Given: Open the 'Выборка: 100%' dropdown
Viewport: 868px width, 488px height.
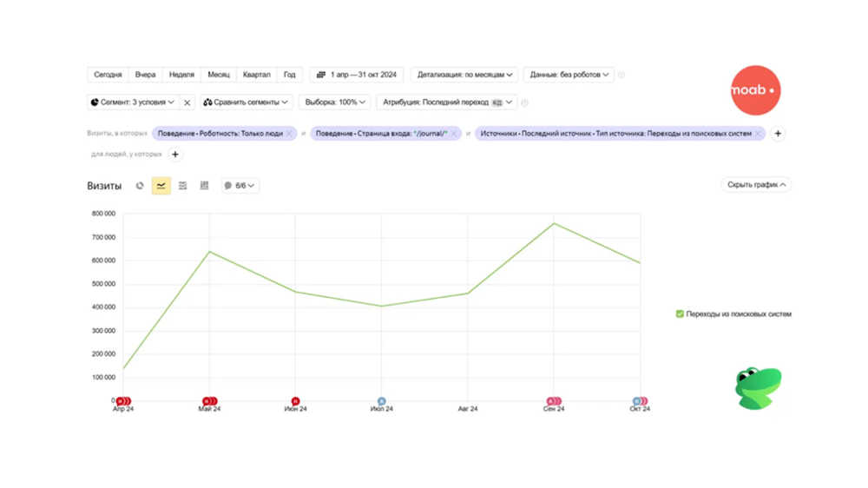Looking at the screenshot, I should (x=335, y=102).
